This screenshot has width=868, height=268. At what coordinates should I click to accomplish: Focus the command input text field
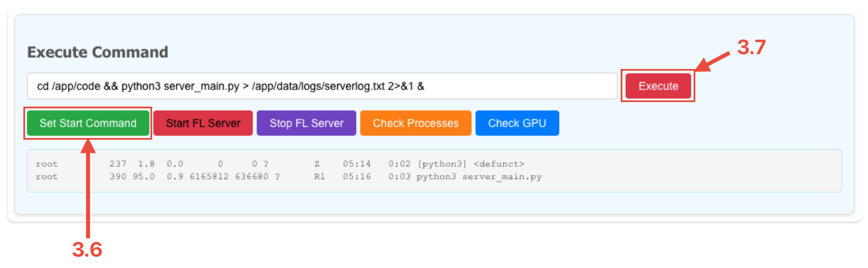click(x=513, y=86)
